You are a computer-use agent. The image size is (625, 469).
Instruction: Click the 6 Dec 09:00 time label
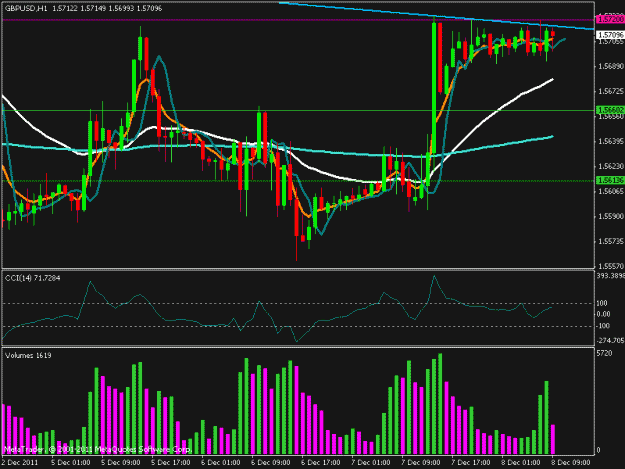tap(271, 463)
